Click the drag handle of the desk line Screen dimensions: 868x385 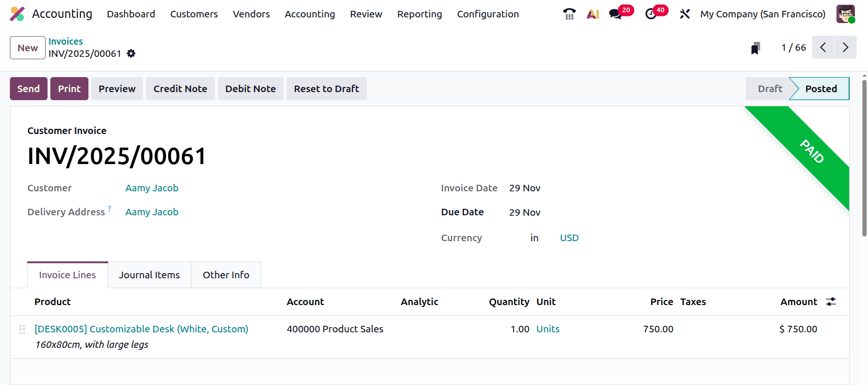22,330
